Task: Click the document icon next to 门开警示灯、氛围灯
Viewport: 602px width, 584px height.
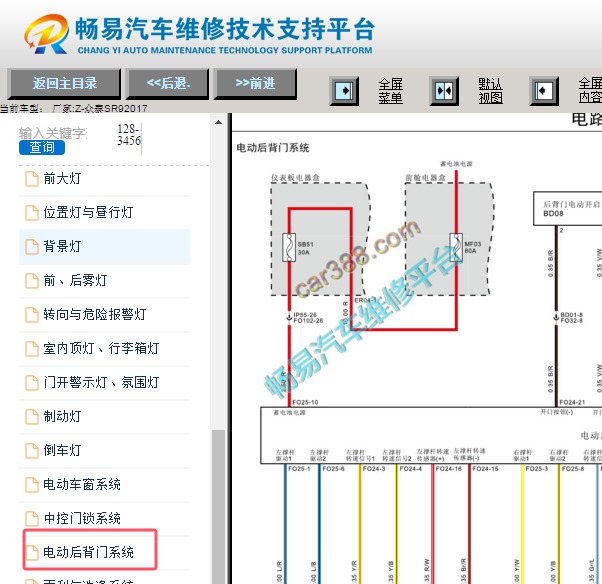Action: pos(32,383)
